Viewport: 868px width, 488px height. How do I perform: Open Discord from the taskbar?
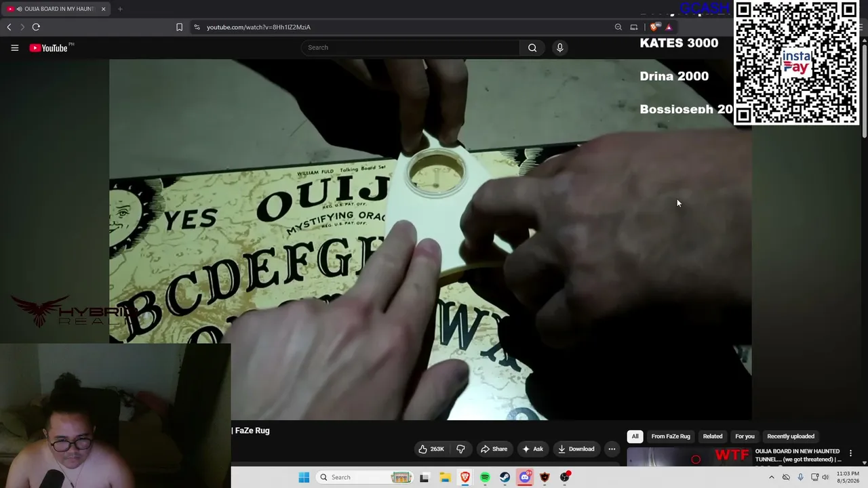pos(525,477)
